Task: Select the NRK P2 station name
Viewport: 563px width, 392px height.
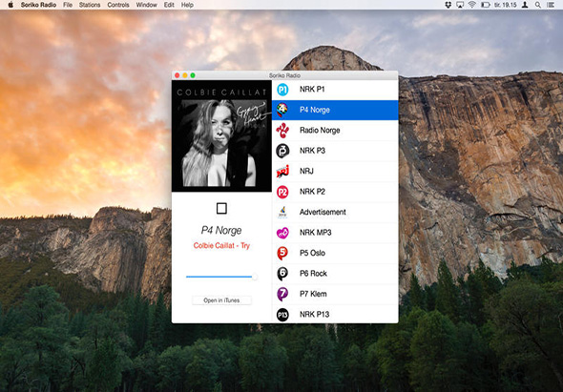Action: tap(312, 192)
